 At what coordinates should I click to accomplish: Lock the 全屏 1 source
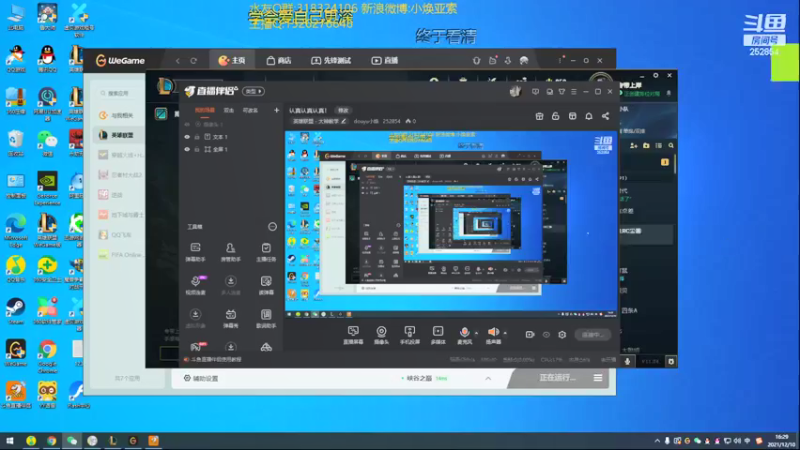click(x=197, y=149)
